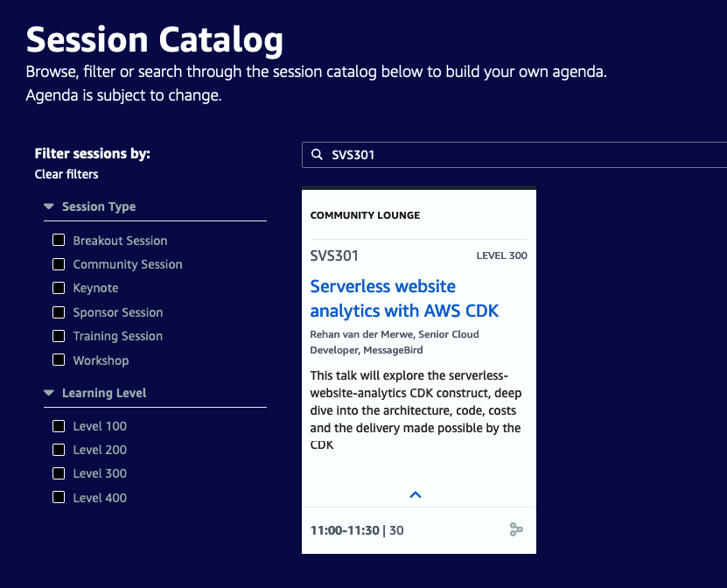Collapse the session description chevron
Screen dimensions: 727x588
click(416, 494)
